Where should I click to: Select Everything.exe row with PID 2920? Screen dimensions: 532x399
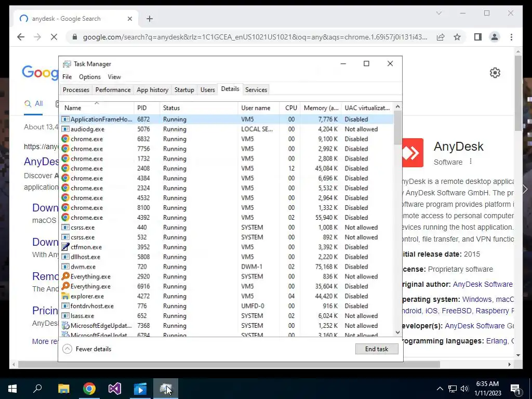[x=227, y=276]
